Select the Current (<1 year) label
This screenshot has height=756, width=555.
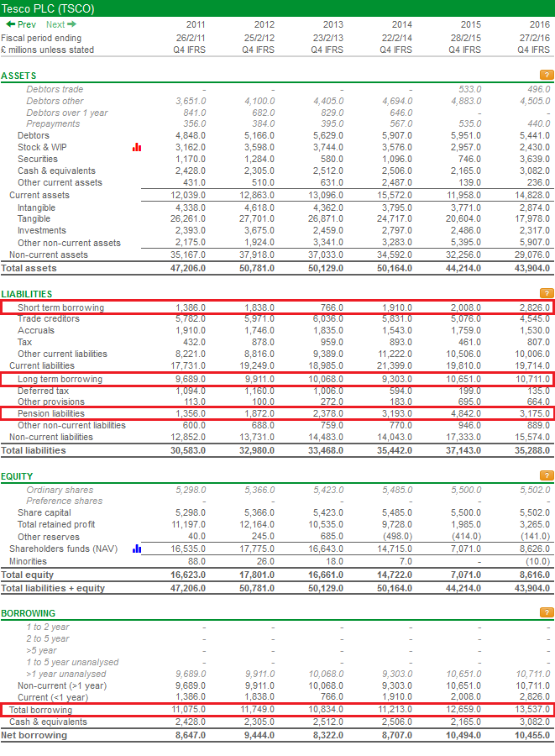(x=53, y=697)
